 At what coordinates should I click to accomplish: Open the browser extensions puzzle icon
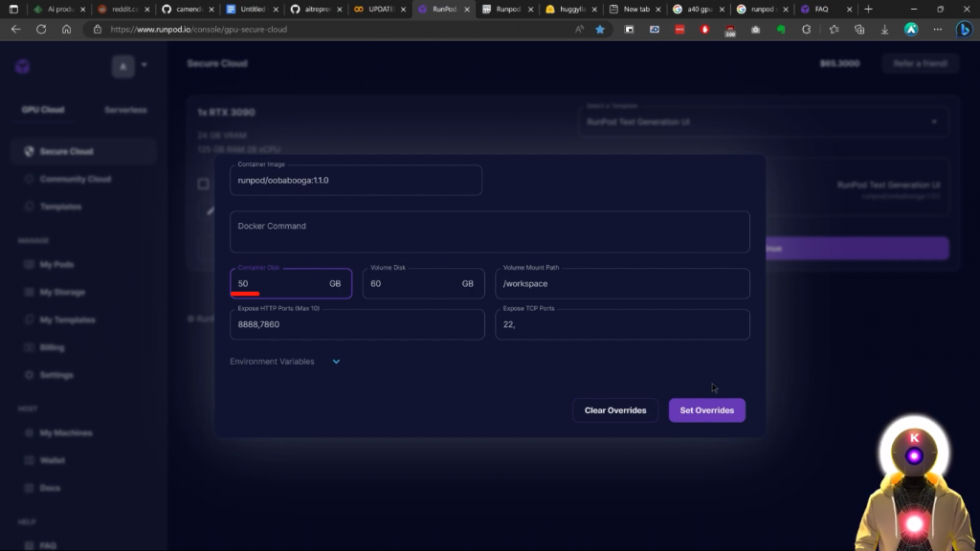pyautogui.click(x=806, y=30)
